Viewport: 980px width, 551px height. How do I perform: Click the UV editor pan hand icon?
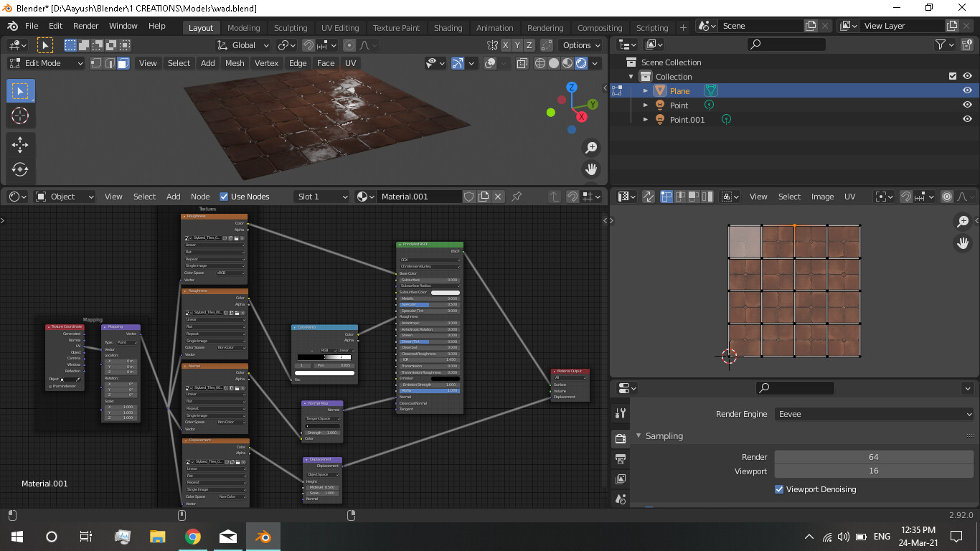click(963, 243)
